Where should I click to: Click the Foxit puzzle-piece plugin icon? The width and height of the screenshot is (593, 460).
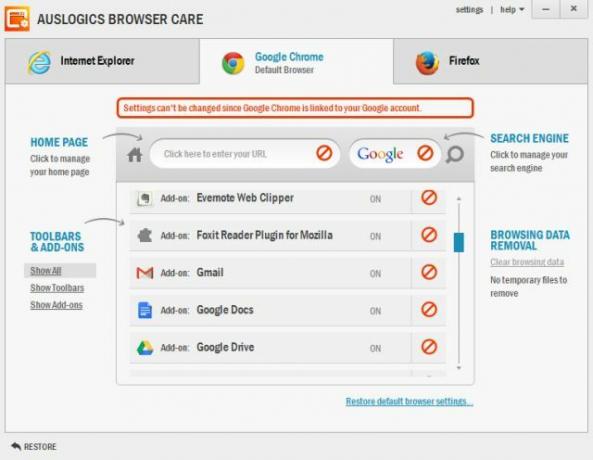pos(144,235)
